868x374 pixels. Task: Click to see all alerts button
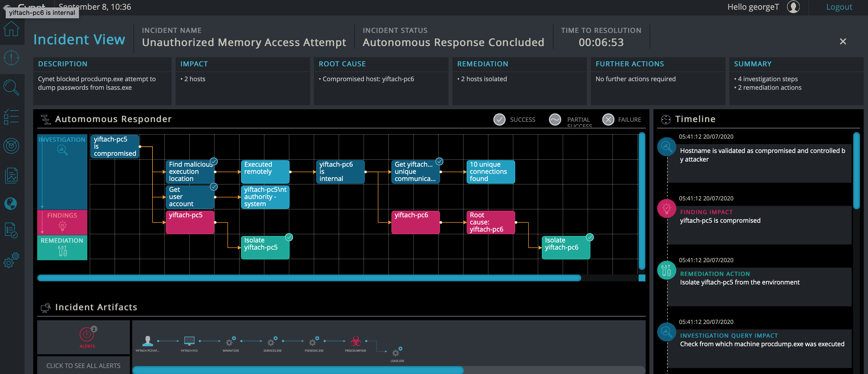click(83, 366)
